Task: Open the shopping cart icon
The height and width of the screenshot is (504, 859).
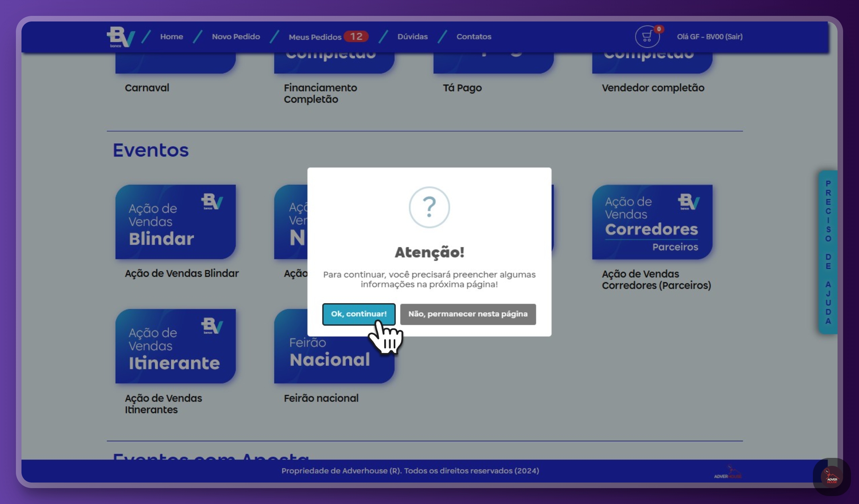Action: coord(647,37)
